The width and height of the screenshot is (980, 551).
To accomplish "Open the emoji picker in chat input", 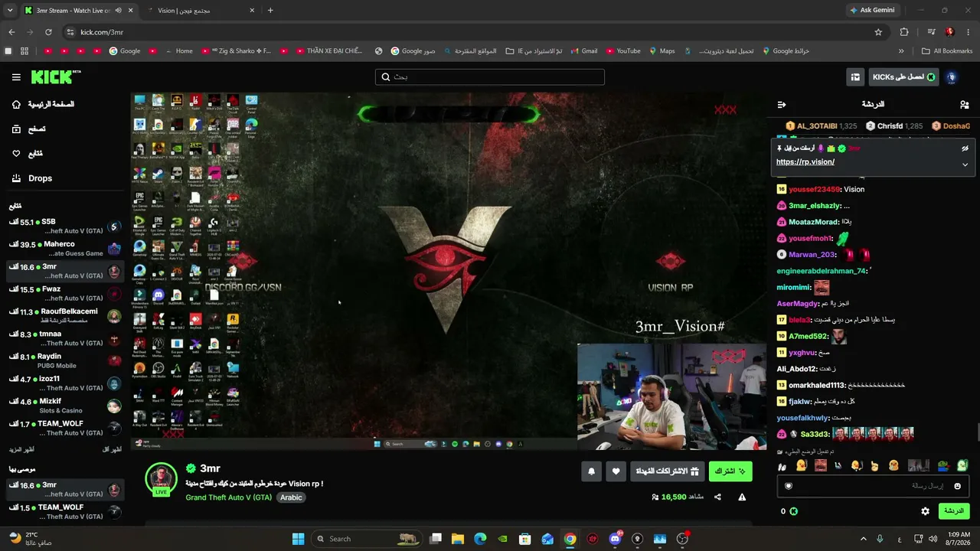I will (x=957, y=486).
